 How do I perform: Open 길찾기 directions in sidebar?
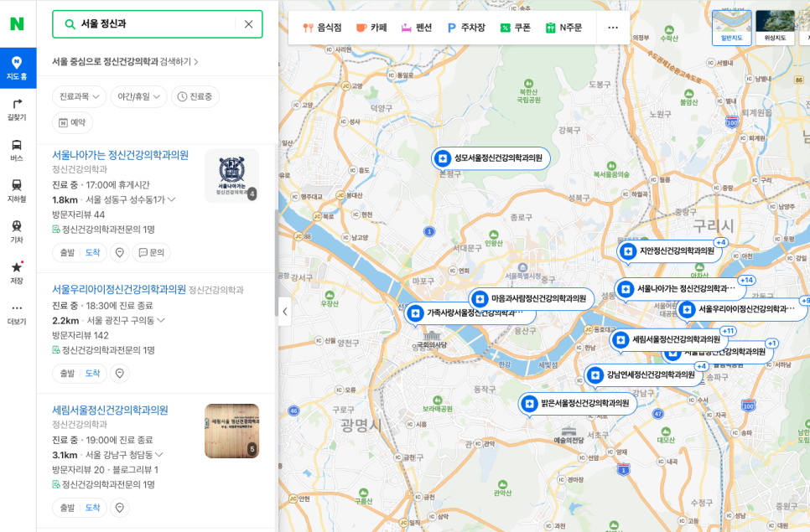click(17, 110)
